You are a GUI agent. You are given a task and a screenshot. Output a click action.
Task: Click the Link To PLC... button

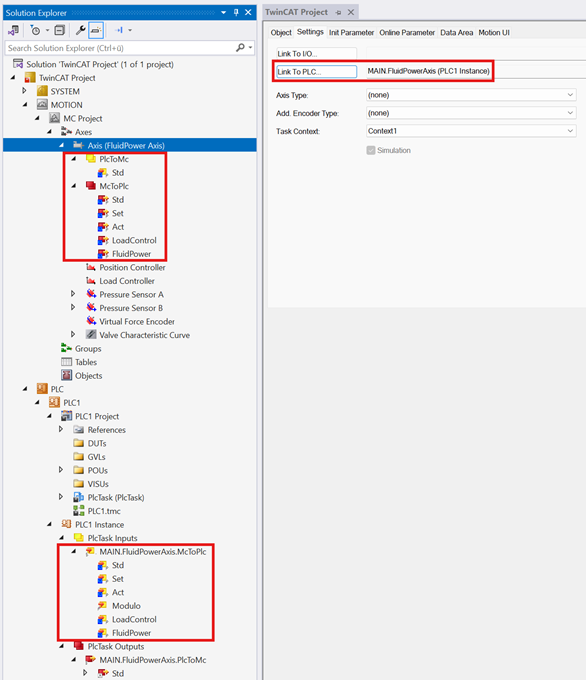click(x=317, y=72)
